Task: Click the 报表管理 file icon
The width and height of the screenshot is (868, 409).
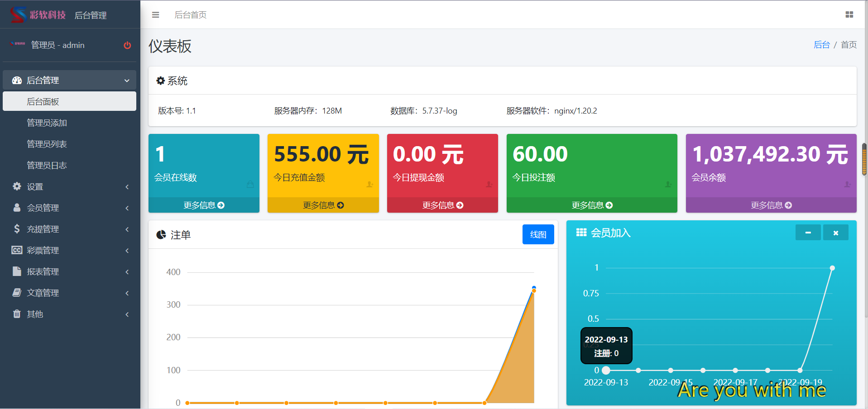Action: 17,271
